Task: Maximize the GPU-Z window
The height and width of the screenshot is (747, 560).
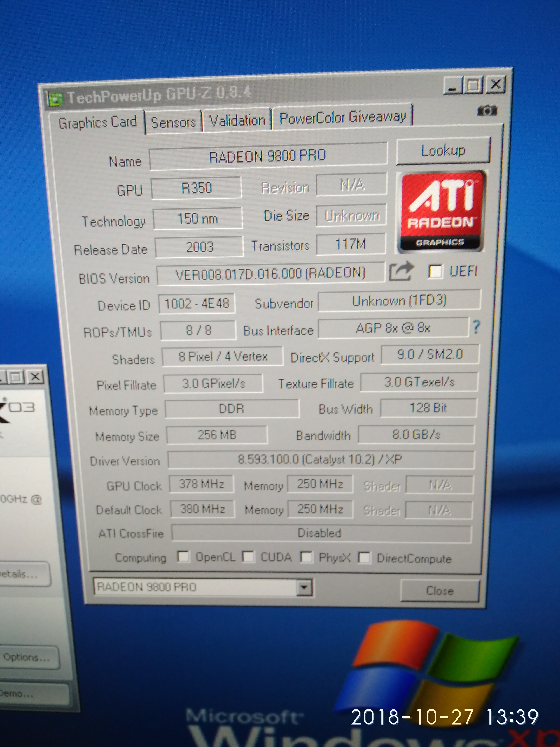Action: 473,85
